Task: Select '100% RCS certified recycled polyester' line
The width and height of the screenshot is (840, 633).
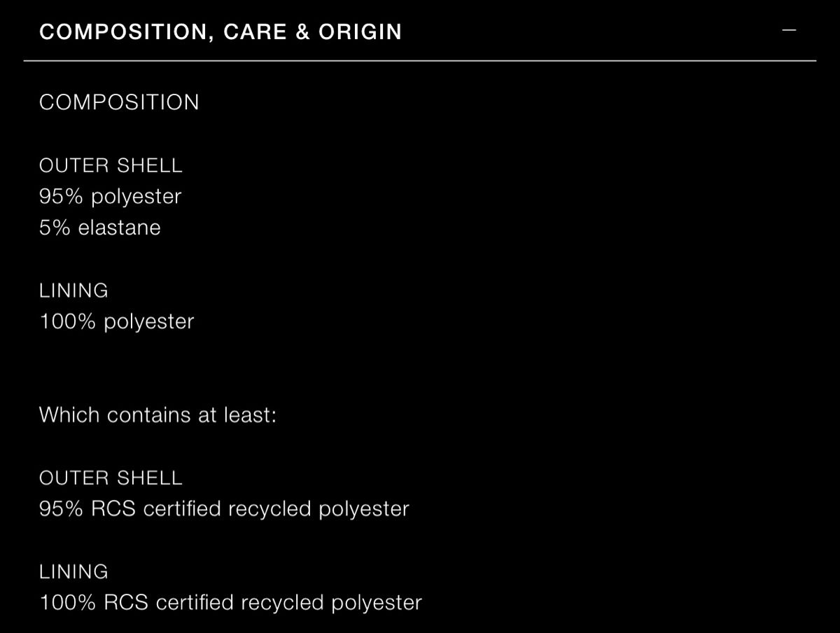Action: [x=230, y=603]
